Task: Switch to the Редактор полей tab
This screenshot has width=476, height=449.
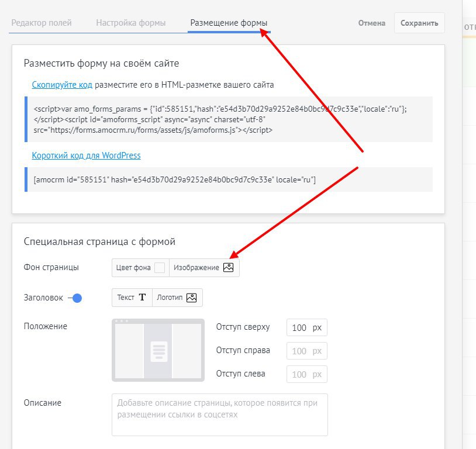Action: (x=42, y=23)
